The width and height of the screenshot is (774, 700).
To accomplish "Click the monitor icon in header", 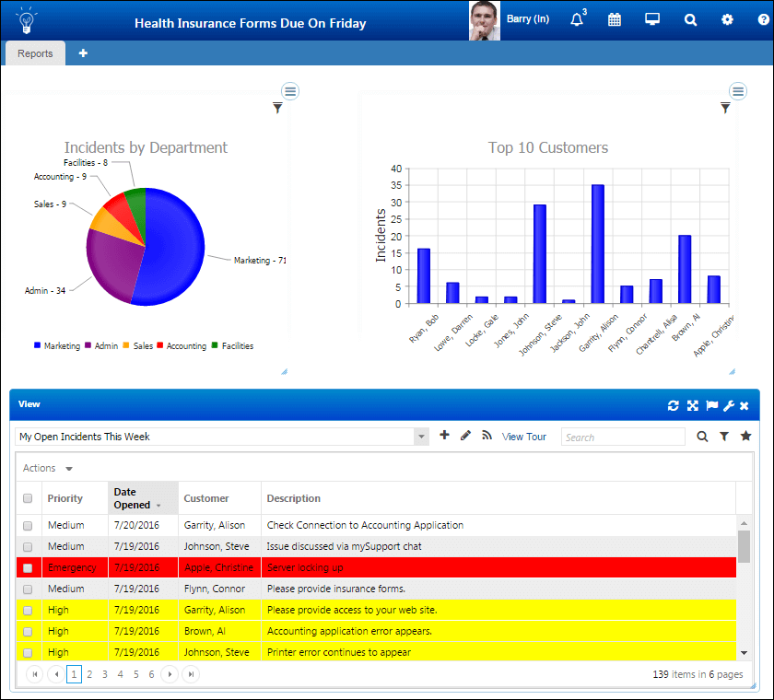I will click(x=652, y=19).
